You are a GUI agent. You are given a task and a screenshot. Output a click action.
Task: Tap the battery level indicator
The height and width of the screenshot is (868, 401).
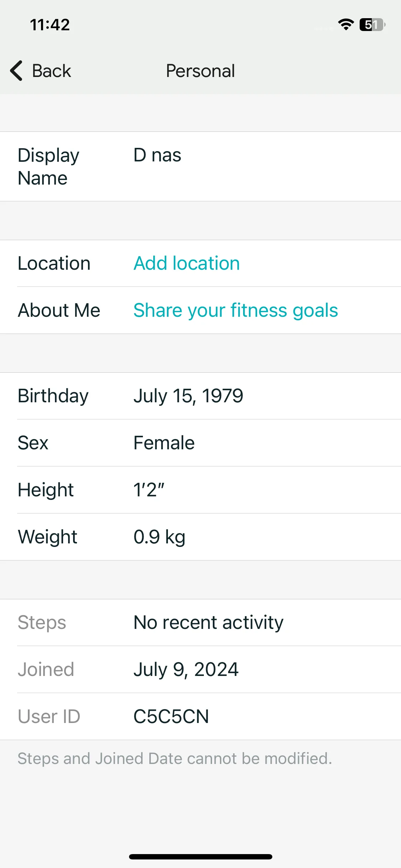tap(372, 25)
